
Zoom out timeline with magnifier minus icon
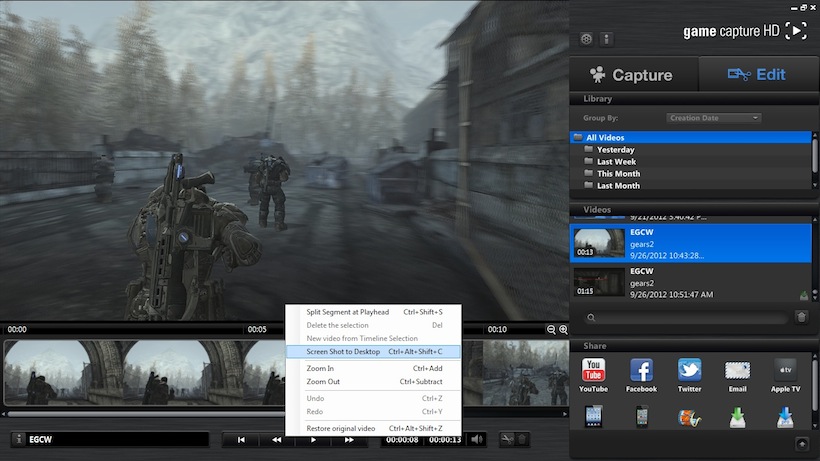(551, 329)
